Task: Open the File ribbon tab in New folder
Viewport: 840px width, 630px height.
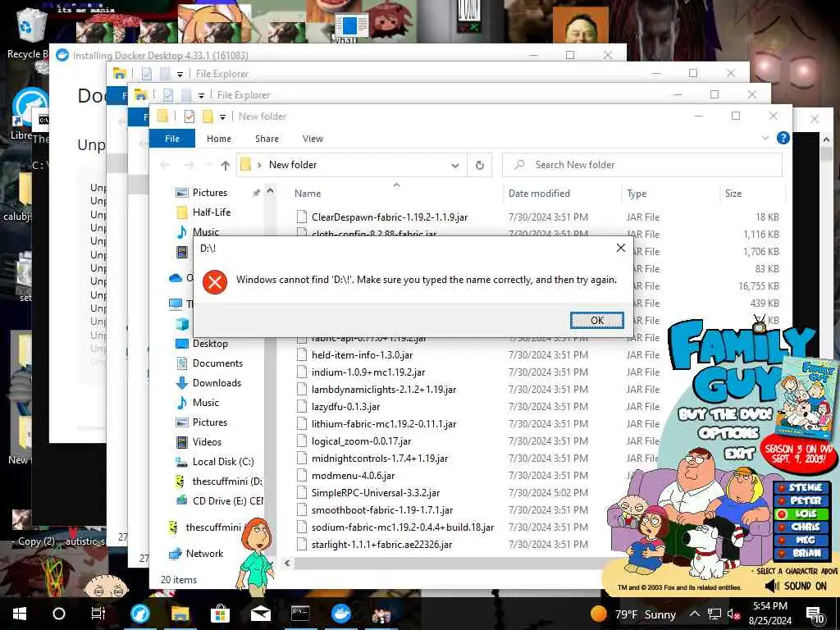Action: click(x=172, y=138)
